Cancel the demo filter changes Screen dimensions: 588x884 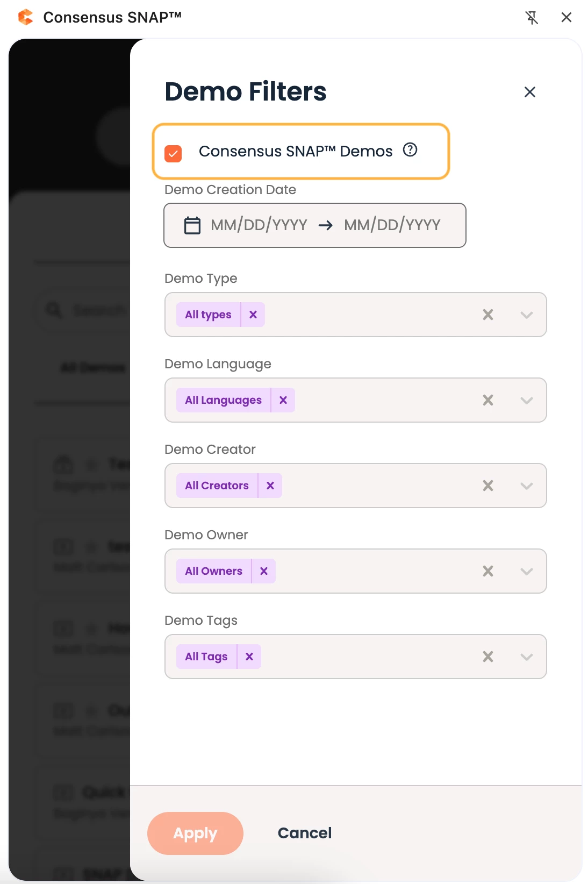305,833
